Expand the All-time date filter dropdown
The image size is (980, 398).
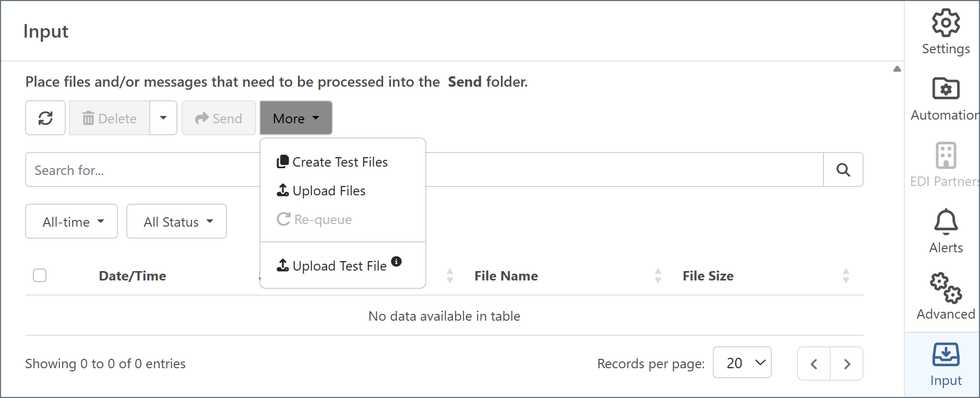coord(71,221)
